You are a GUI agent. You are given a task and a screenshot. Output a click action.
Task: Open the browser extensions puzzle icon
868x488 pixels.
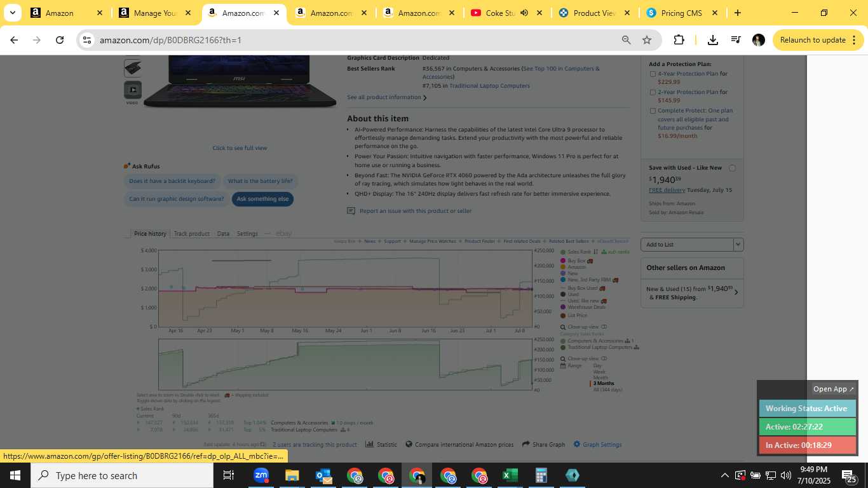[x=679, y=40]
